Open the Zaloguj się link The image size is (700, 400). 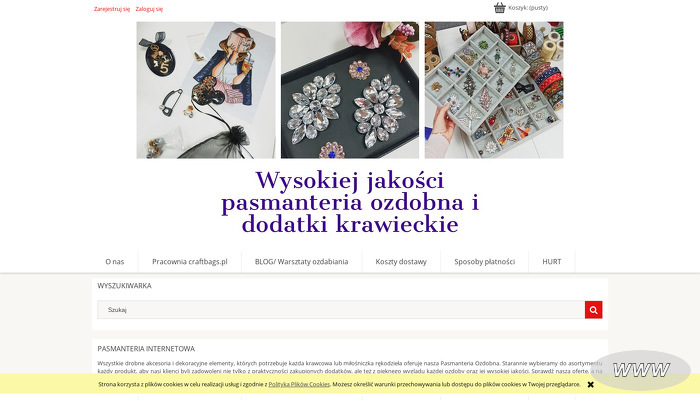pos(149,9)
